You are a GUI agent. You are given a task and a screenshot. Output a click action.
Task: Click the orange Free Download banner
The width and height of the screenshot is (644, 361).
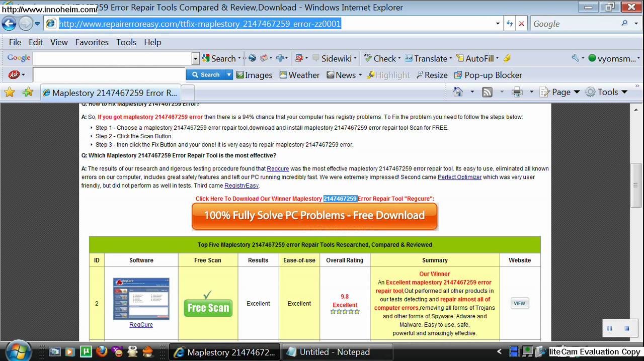pos(314,216)
